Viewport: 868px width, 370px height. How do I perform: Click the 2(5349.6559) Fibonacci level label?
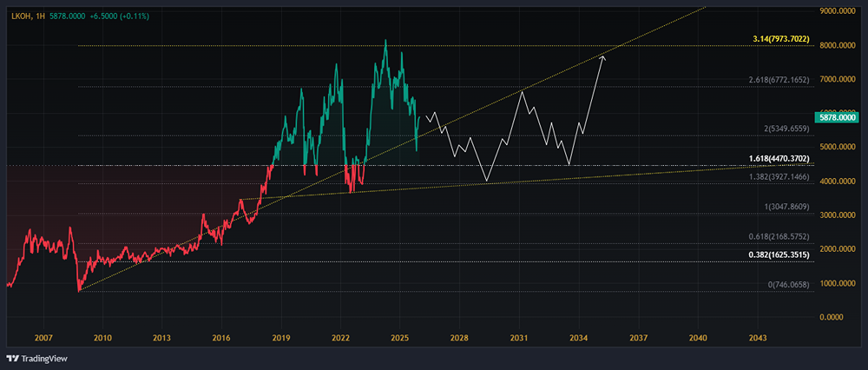785,129
